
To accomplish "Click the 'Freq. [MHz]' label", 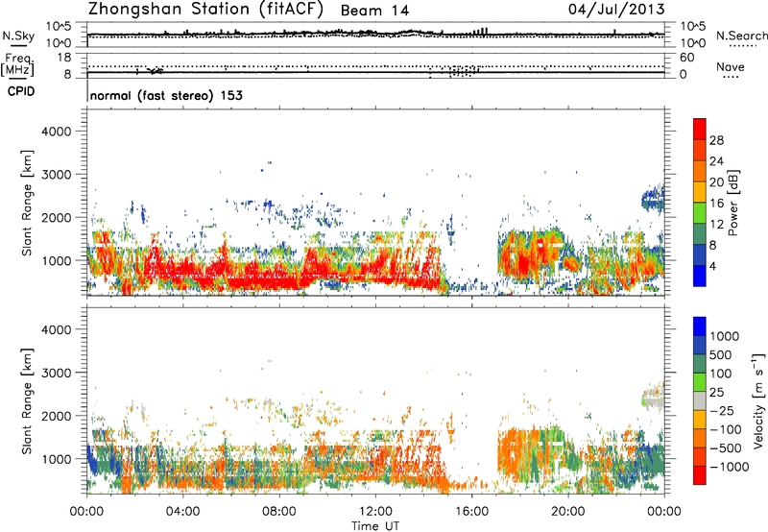I will (17, 65).
